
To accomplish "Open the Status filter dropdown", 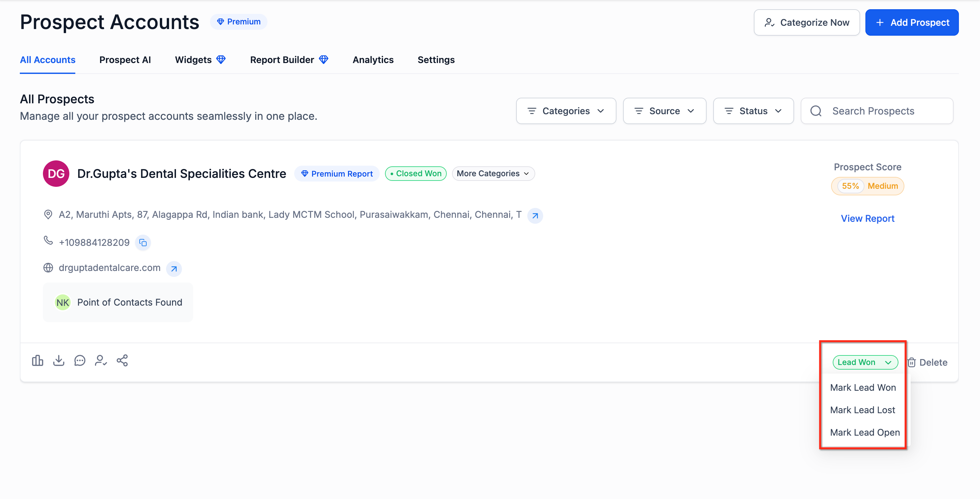I will coord(753,111).
